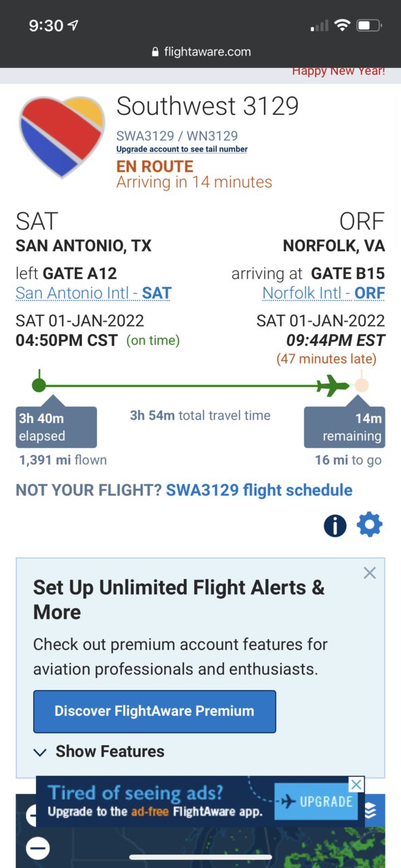Expand the Show Features chevron
401x868 pixels.
coord(40,752)
